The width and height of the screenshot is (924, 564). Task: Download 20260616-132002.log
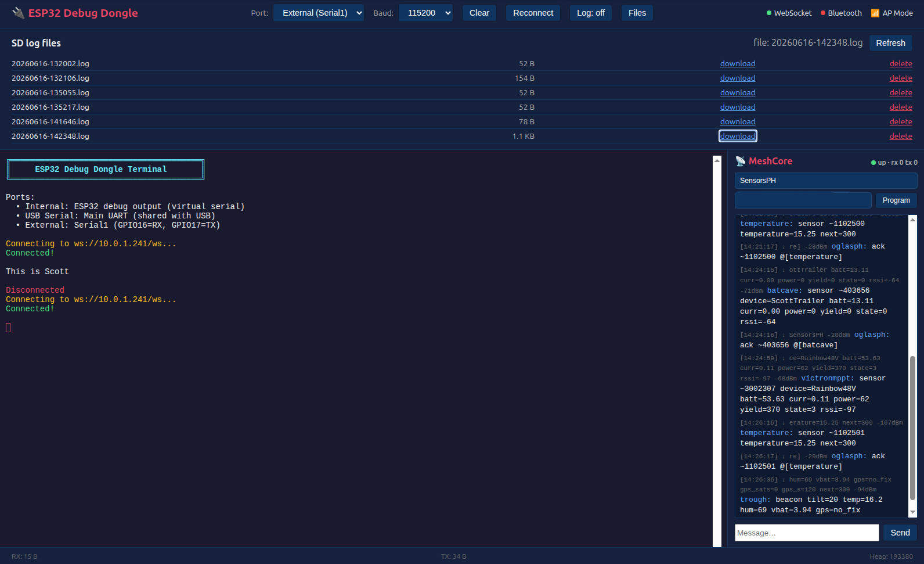click(x=738, y=64)
